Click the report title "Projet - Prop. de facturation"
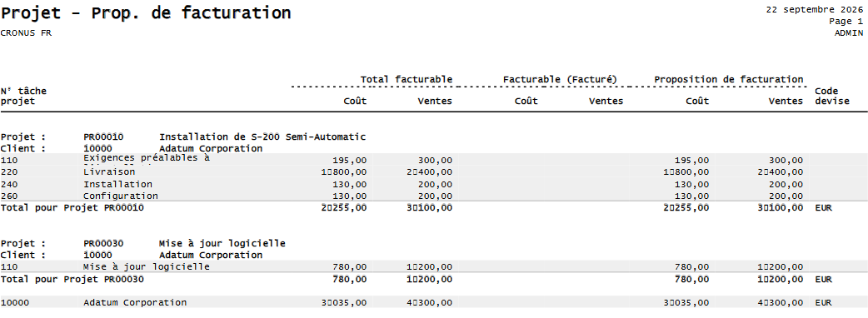This screenshot has height=318, width=868. 146,13
